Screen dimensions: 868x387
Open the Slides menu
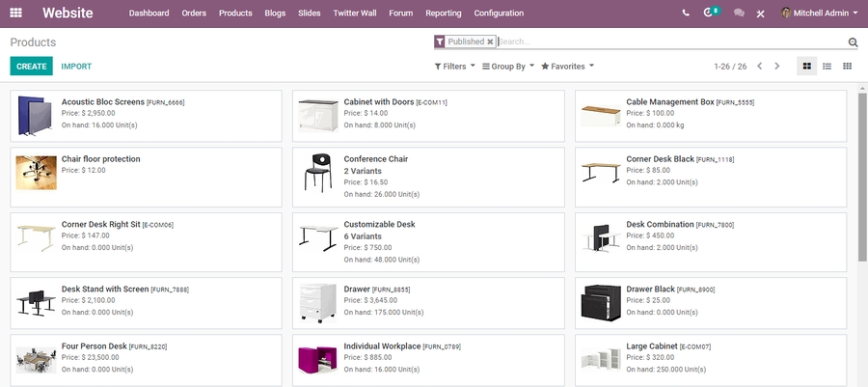tap(309, 13)
